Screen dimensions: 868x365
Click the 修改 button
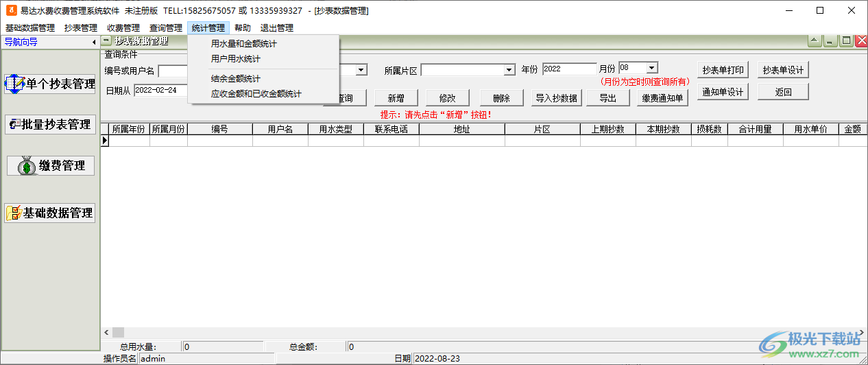(x=448, y=98)
